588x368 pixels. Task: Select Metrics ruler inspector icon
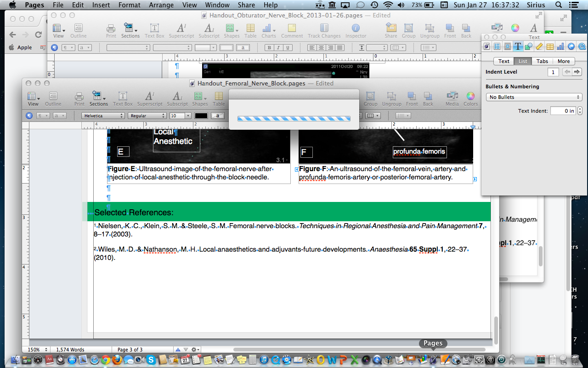[x=539, y=46]
